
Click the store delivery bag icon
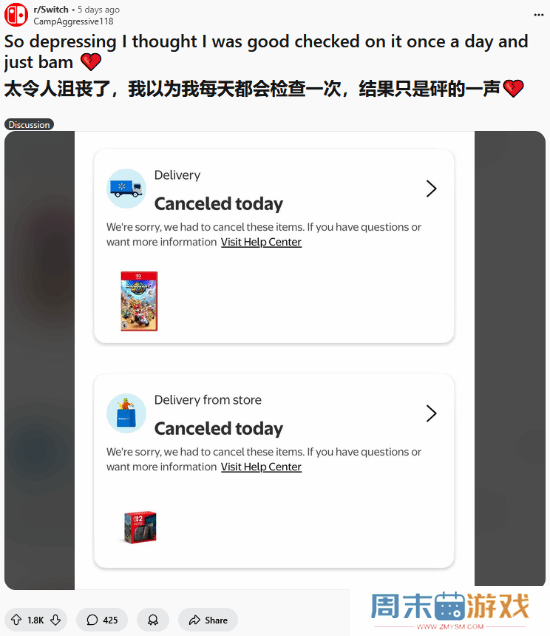coord(126,413)
